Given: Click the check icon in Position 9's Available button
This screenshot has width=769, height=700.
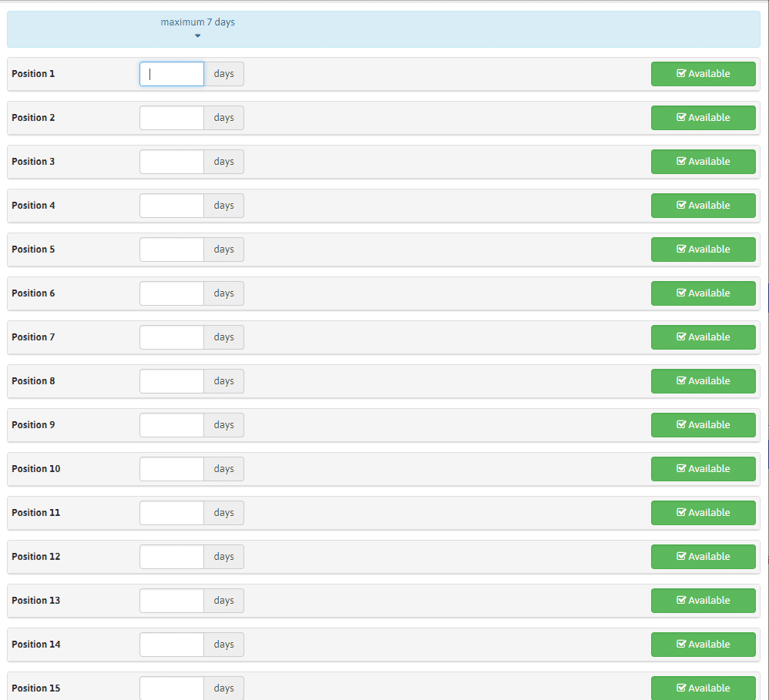Looking at the screenshot, I should 681,425.
